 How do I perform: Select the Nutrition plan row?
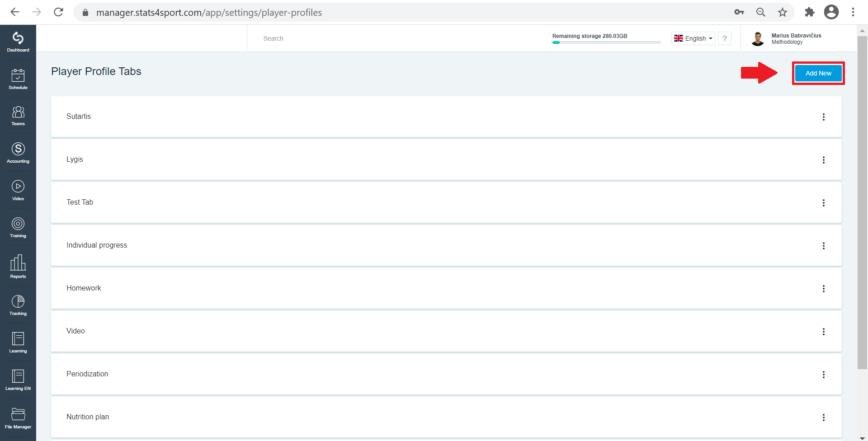[446, 417]
